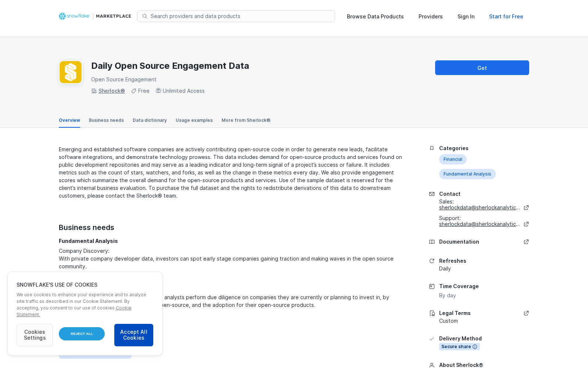
Task: Open Documentation external link icon
Action: [526, 242]
